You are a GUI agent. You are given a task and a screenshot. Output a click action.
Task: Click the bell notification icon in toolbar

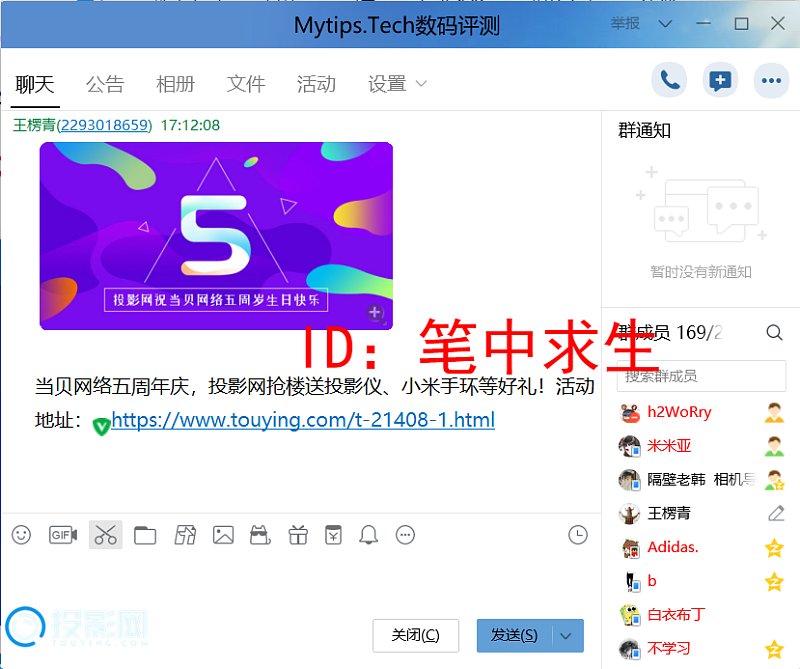click(369, 536)
